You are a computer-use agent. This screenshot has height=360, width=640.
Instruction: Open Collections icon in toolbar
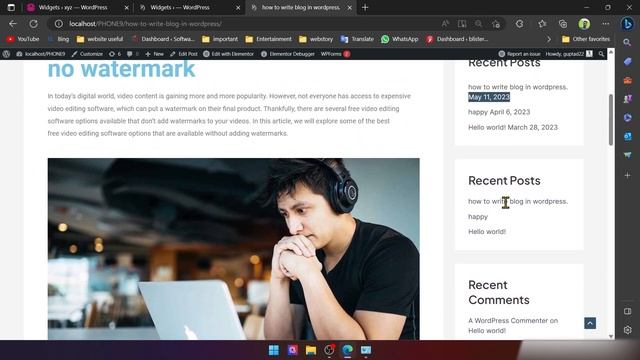point(563,24)
